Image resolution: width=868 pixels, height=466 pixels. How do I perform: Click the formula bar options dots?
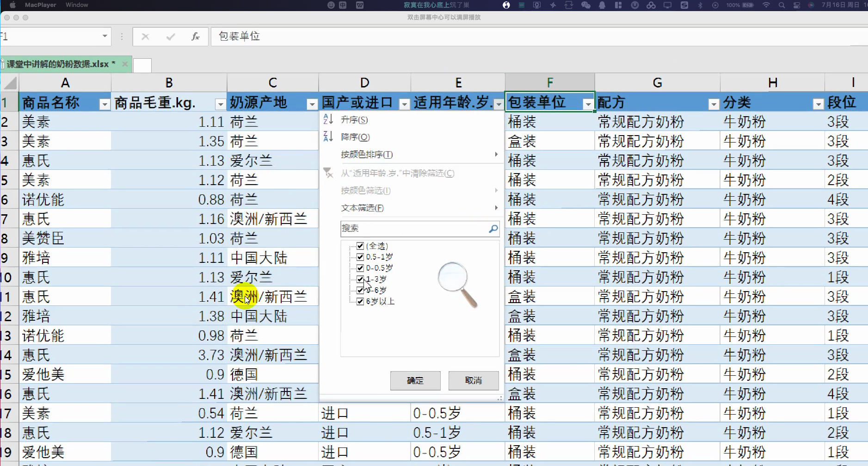pyautogui.click(x=122, y=37)
